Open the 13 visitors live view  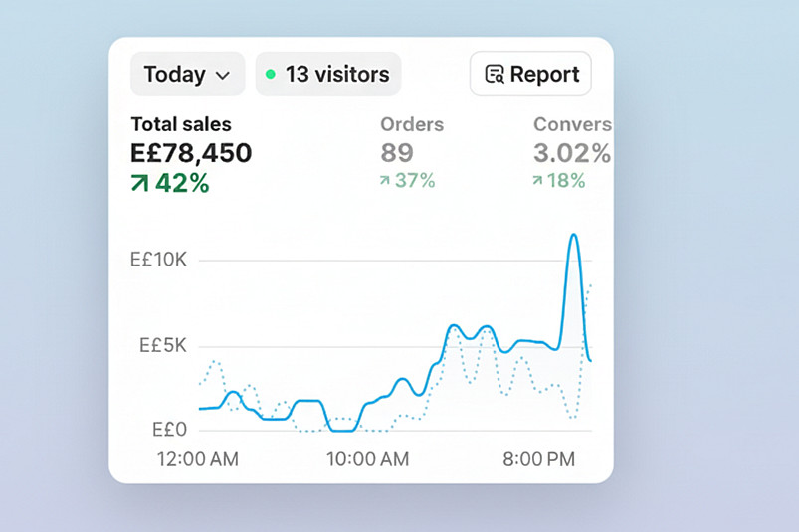pyautogui.click(x=328, y=75)
